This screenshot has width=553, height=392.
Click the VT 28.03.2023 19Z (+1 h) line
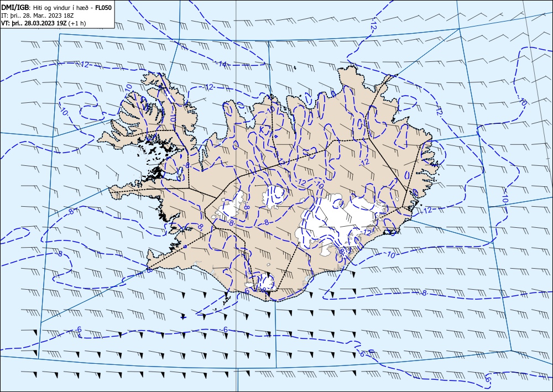(44, 24)
